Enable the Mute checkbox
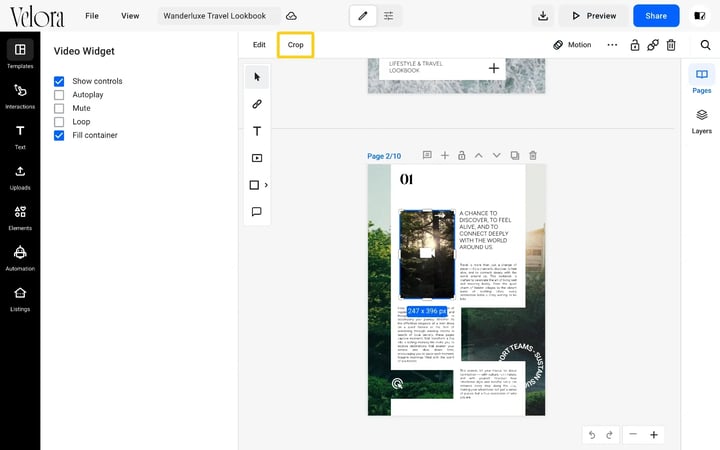The image size is (720, 450). 59,108
